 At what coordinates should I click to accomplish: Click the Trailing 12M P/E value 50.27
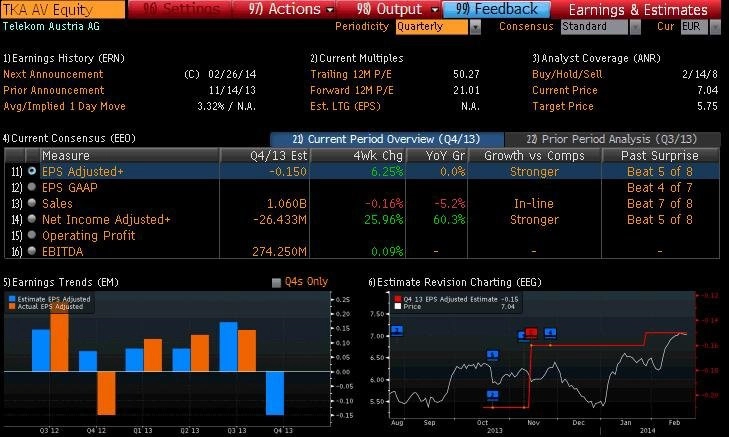coord(466,74)
